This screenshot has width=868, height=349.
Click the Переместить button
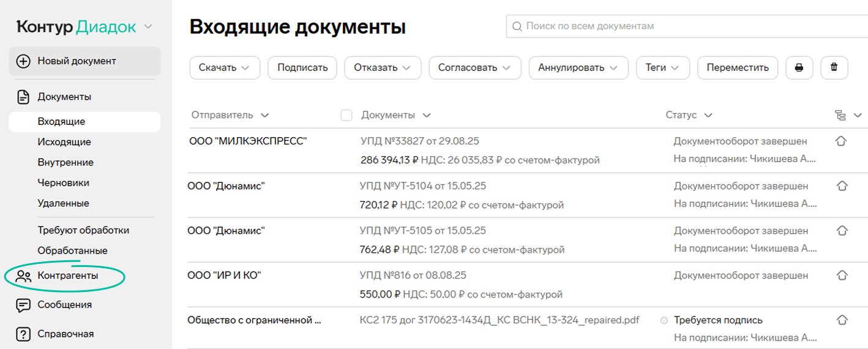737,68
